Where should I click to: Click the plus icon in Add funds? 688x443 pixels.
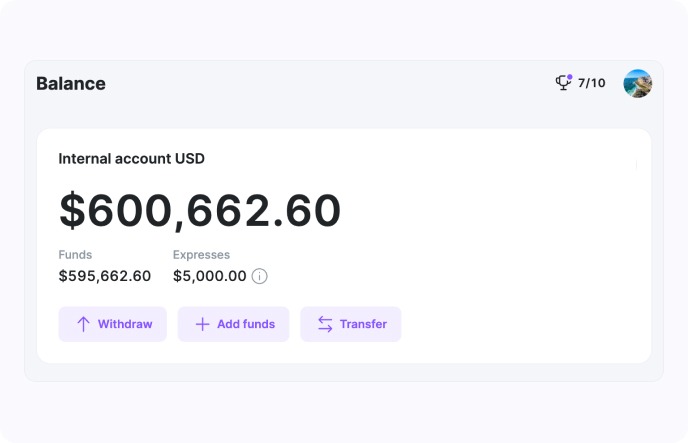pos(202,324)
